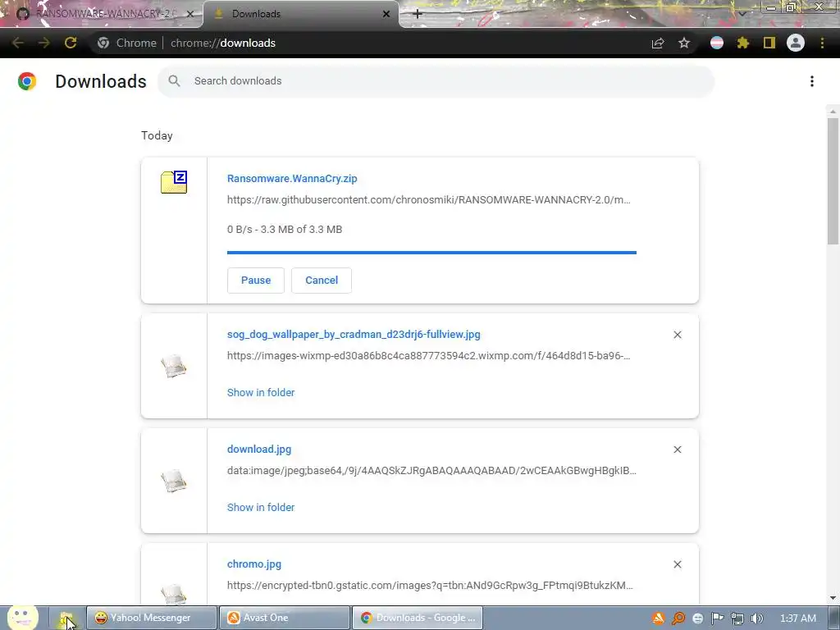Cancel the Ransomware.WannaCry.zip download
840x630 pixels.
click(x=322, y=281)
